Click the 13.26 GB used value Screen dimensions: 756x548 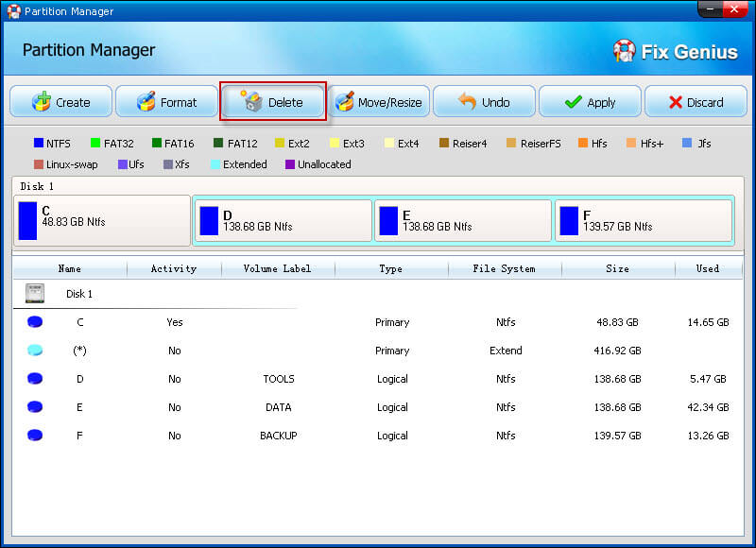tap(708, 436)
